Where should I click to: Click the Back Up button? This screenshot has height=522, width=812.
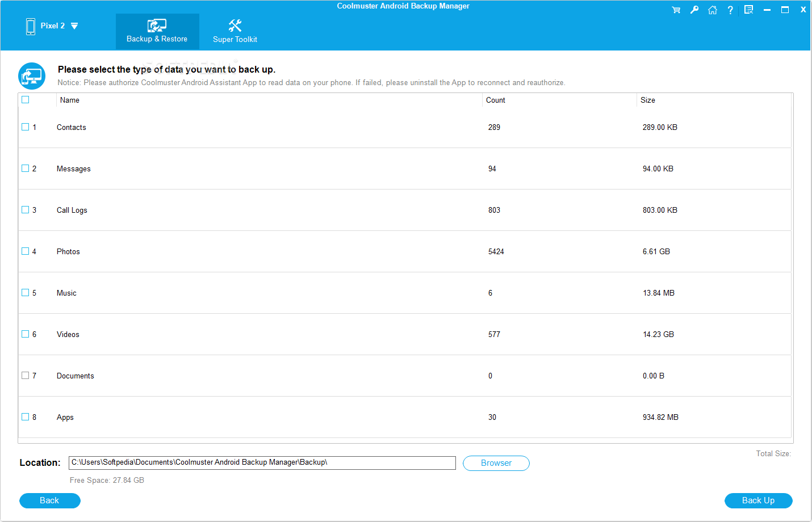click(759, 500)
